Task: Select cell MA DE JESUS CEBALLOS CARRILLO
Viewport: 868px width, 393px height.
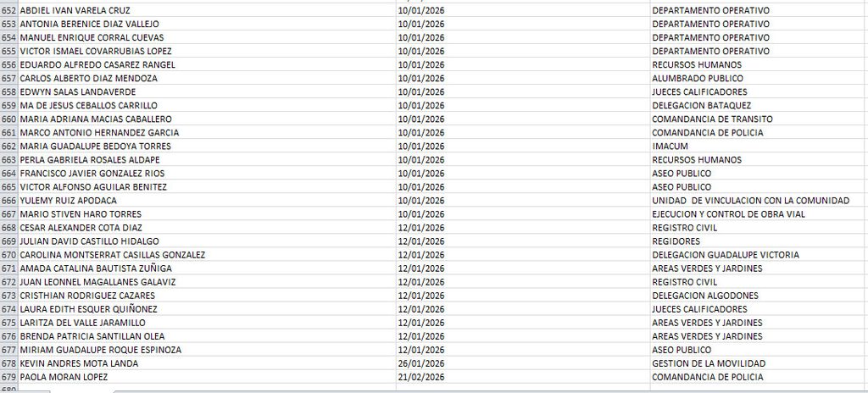Action: click(207, 105)
